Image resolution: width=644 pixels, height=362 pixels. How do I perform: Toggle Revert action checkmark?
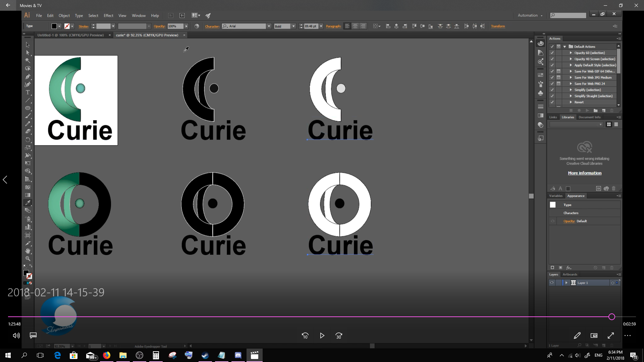[552, 102]
